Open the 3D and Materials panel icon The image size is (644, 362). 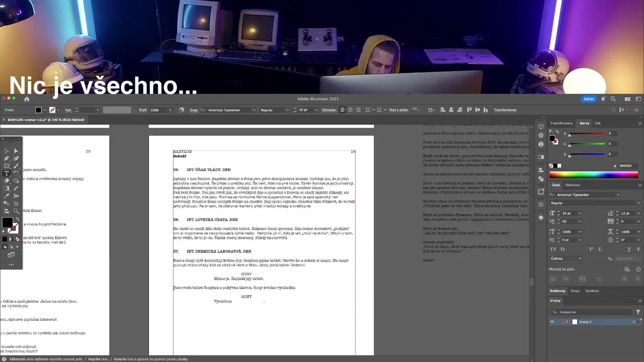pos(541,126)
